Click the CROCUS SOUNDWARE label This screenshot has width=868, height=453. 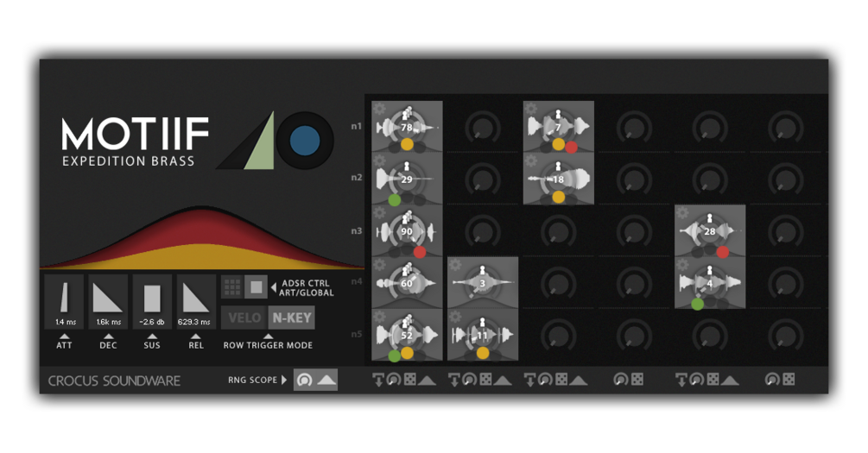tap(114, 381)
